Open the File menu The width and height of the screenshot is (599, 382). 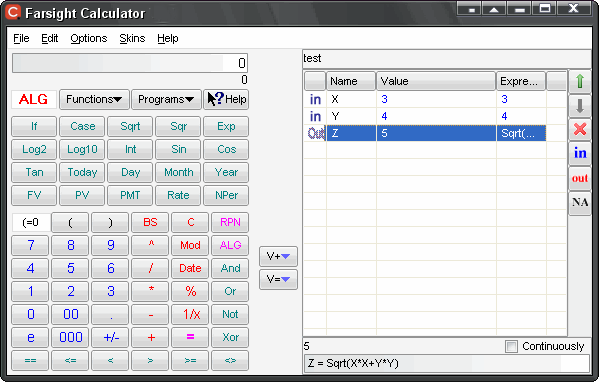click(x=21, y=38)
